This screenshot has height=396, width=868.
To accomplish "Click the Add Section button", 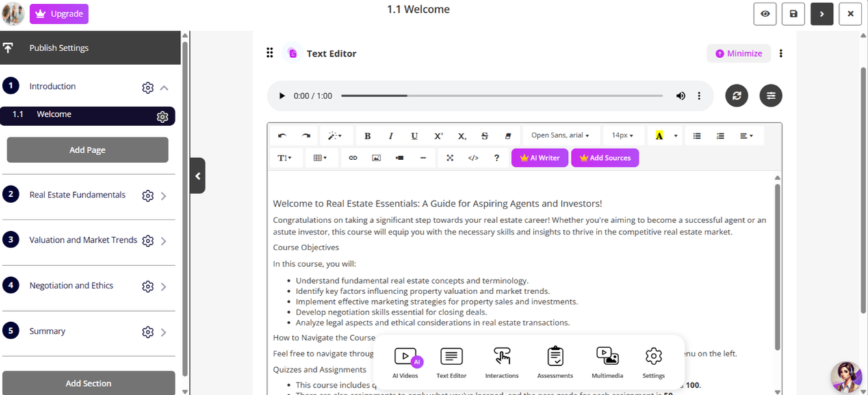I will pos(88,383).
